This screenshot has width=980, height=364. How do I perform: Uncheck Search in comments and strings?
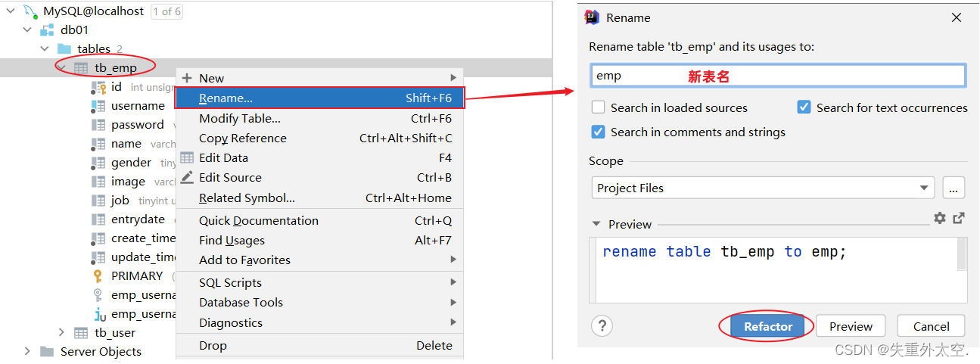[599, 132]
